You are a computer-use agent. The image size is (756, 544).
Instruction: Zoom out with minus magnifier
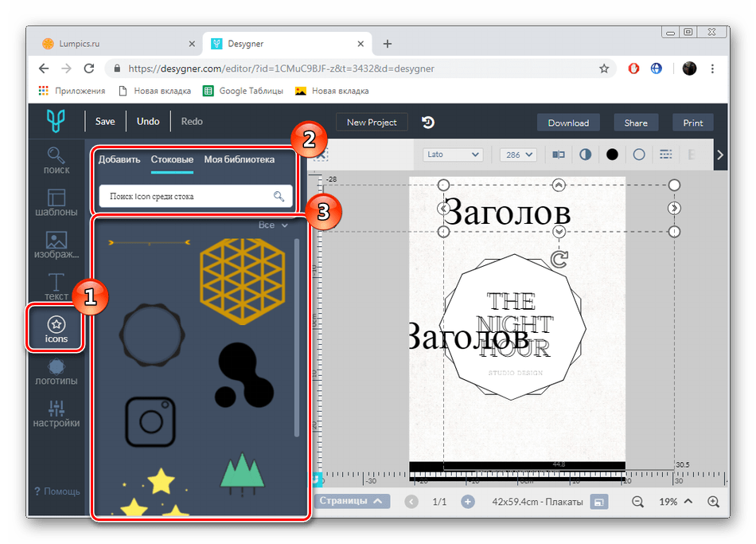click(x=637, y=502)
